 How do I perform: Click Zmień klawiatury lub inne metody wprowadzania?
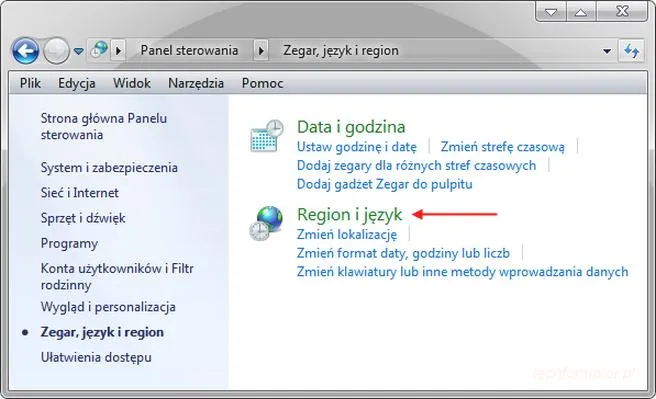[x=462, y=272]
